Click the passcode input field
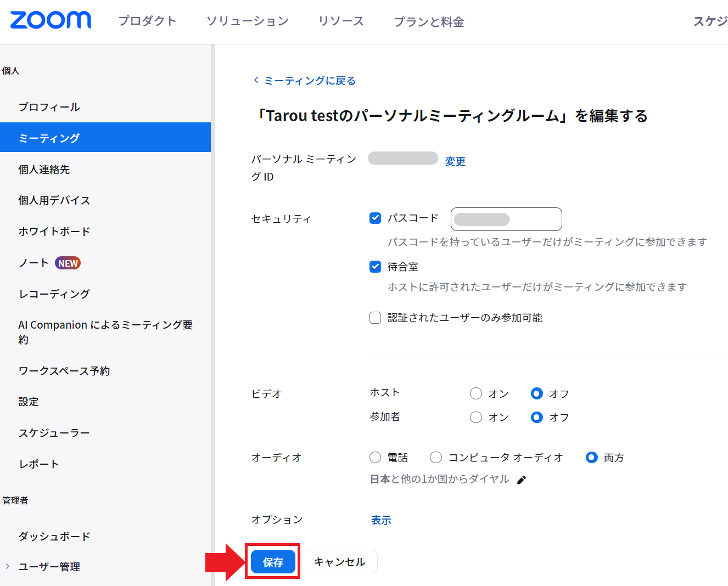 point(506,219)
